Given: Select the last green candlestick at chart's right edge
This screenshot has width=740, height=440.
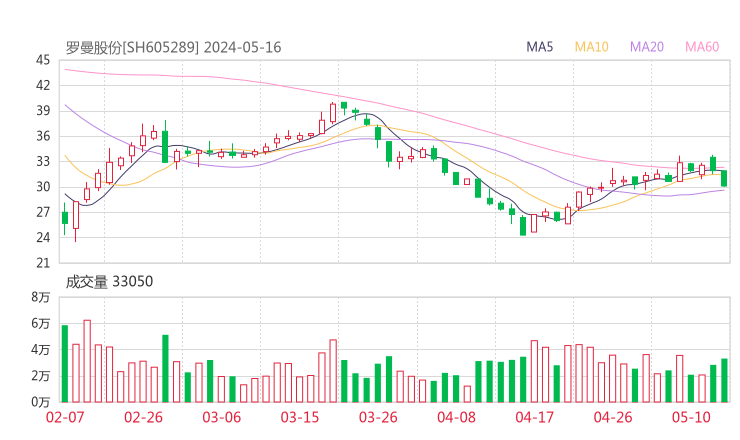Looking at the screenshot, I should click(x=724, y=178).
